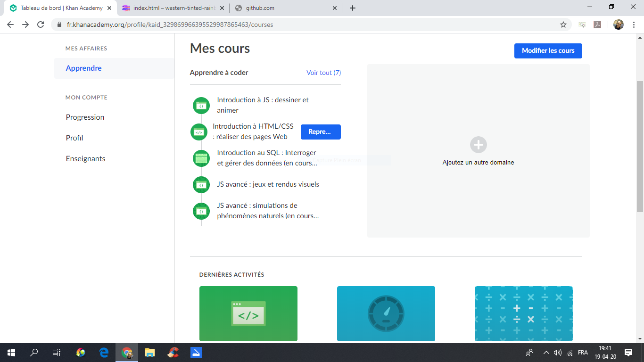
Task: Open the speedometer activity thumbnail
Action: 386,313
